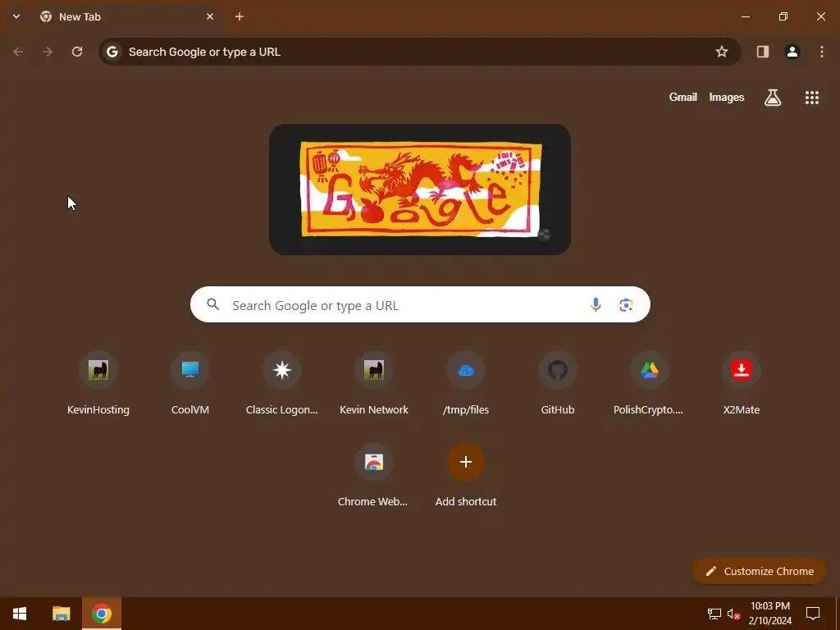Open the Google apps grid
840x630 pixels.
(811, 98)
